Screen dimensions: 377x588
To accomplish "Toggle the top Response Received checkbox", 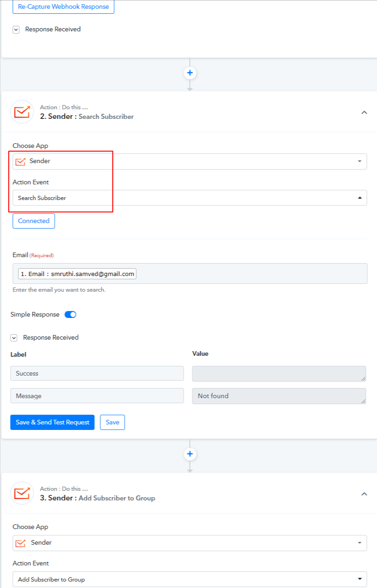I will coord(16,29).
